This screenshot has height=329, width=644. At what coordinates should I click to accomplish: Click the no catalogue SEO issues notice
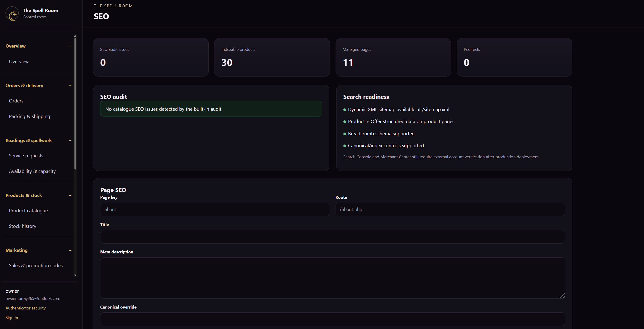click(211, 109)
